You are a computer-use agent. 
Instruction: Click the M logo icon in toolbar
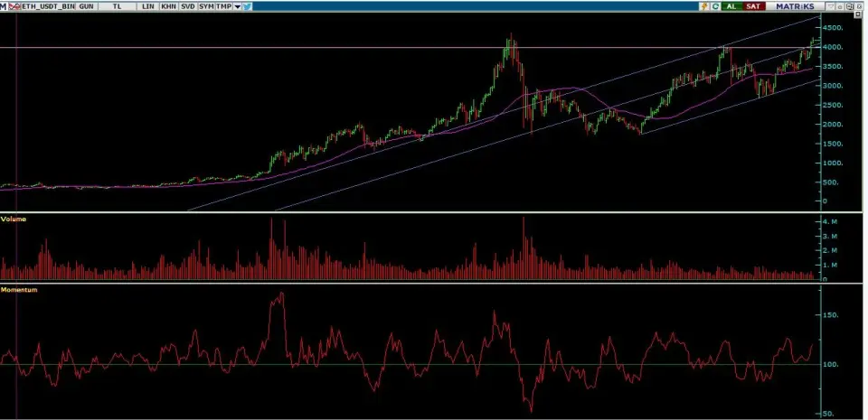(x=4, y=5)
